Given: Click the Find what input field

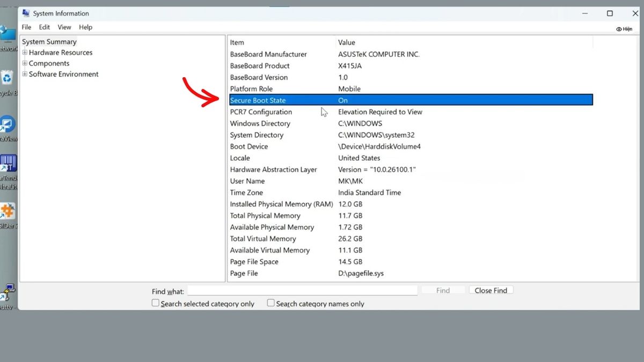Looking at the screenshot, I should pos(302,291).
